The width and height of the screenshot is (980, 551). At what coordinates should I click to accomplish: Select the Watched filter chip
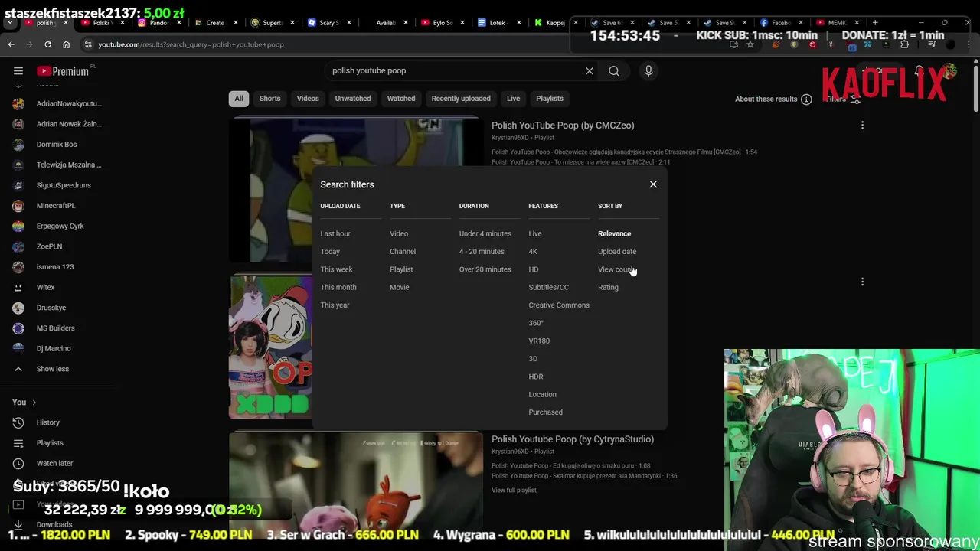coord(401,99)
